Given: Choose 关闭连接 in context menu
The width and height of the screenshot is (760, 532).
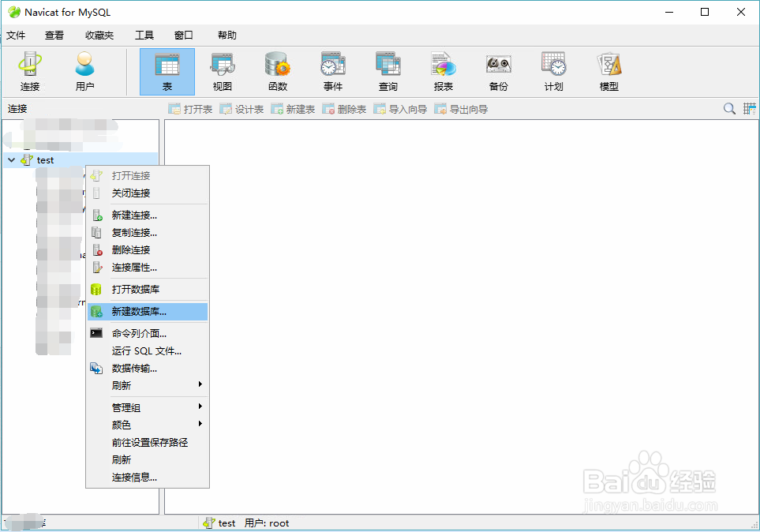Looking at the screenshot, I should (x=148, y=193).
